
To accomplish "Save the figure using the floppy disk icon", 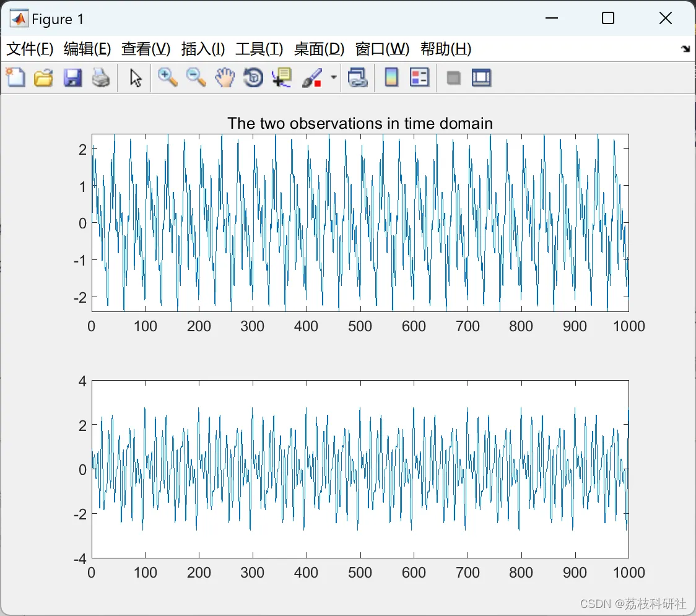I will 72,78.
